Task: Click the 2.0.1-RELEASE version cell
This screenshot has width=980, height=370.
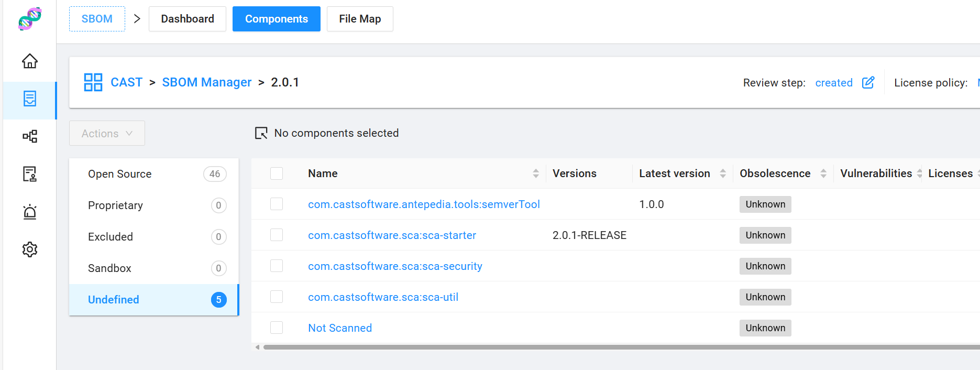Action: (589, 235)
